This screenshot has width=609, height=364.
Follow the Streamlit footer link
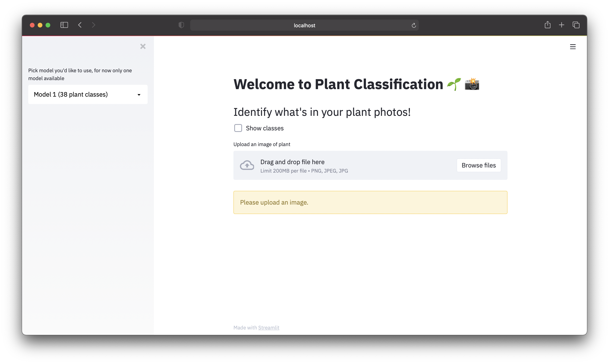tap(269, 327)
